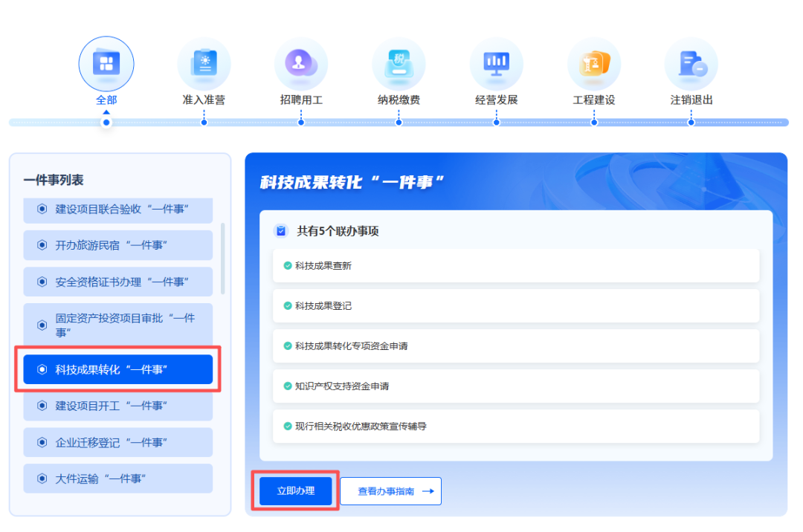Choose the 纳税缴费 category icon
The image size is (803, 532).
click(399, 64)
